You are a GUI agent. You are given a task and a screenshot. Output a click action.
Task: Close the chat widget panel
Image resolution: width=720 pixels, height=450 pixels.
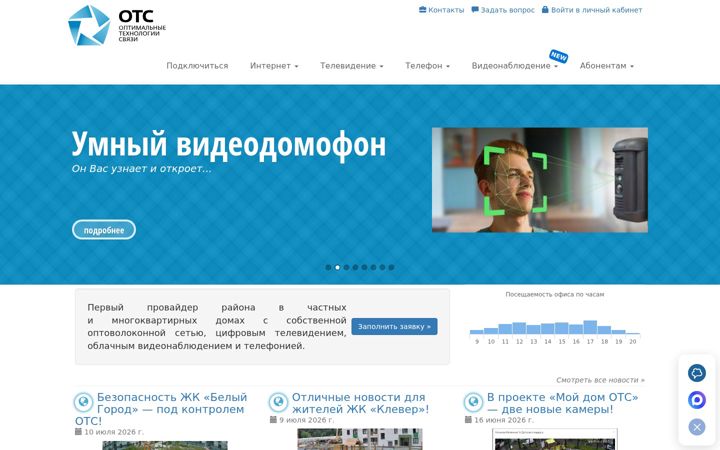(x=697, y=427)
